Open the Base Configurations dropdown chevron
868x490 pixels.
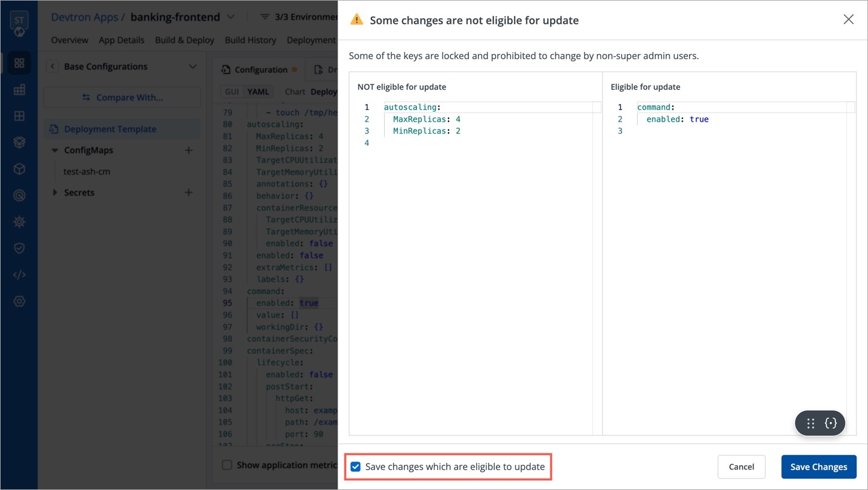pos(193,67)
